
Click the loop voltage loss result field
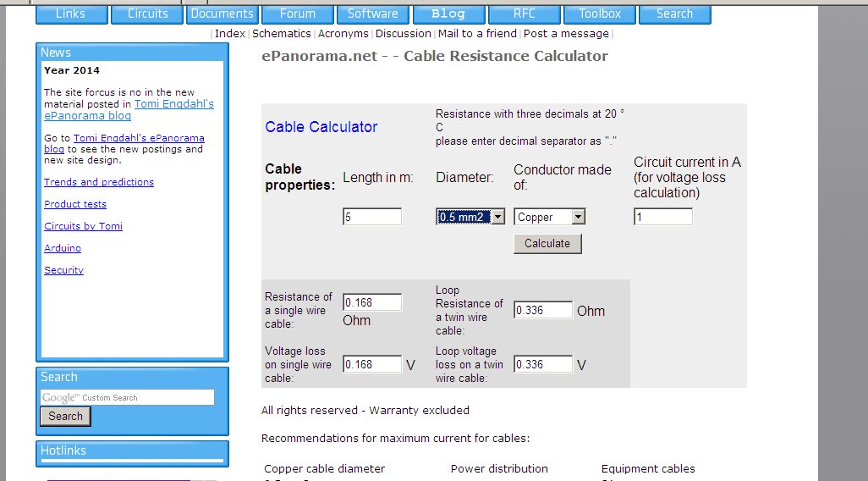pyautogui.click(x=543, y=365)
